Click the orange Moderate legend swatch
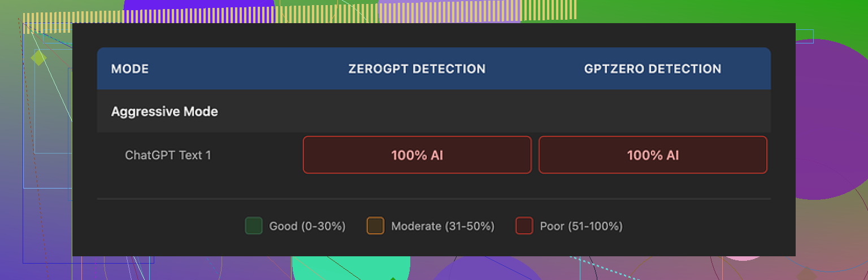 pos(375,226)
